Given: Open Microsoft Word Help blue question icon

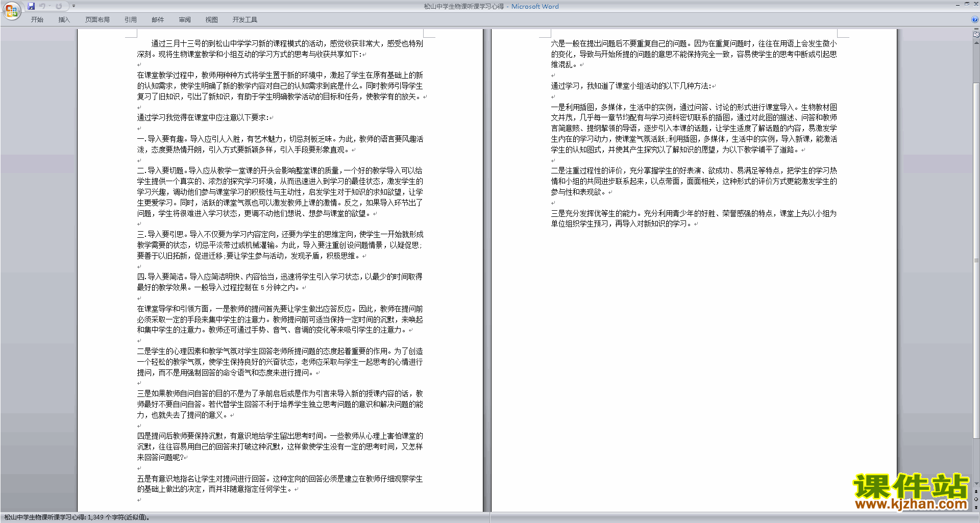Looking at the screenshot, I should tap(975, 19).
